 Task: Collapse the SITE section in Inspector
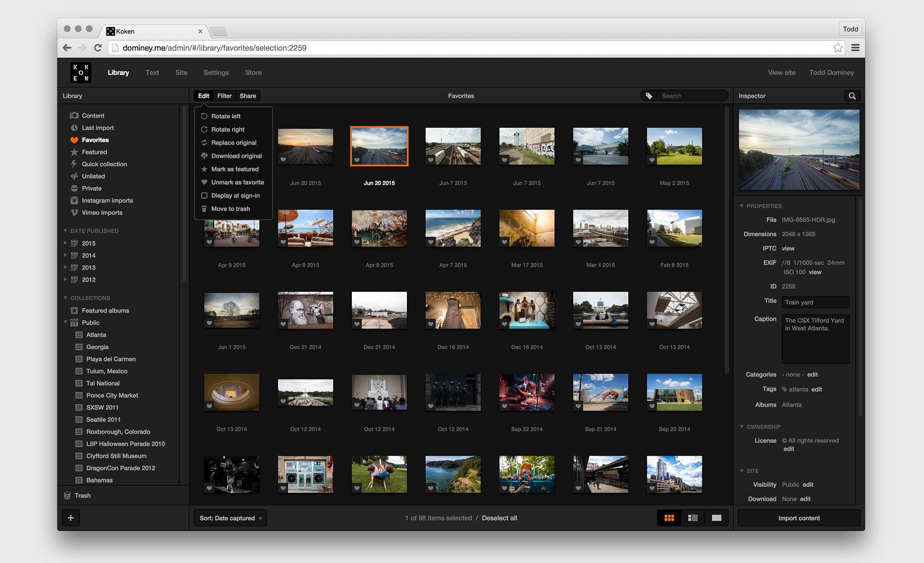click(742, 471)
